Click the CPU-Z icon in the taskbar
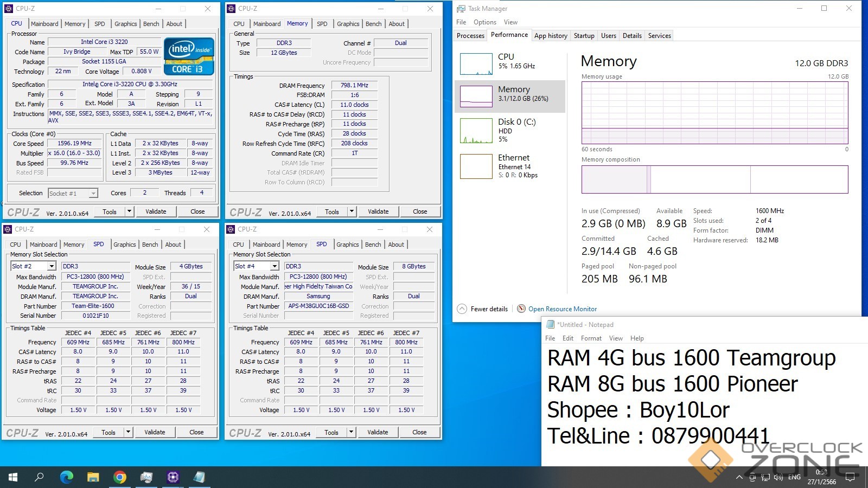The width and height of the screenshot is (868, 488). (x=173, y=477)
